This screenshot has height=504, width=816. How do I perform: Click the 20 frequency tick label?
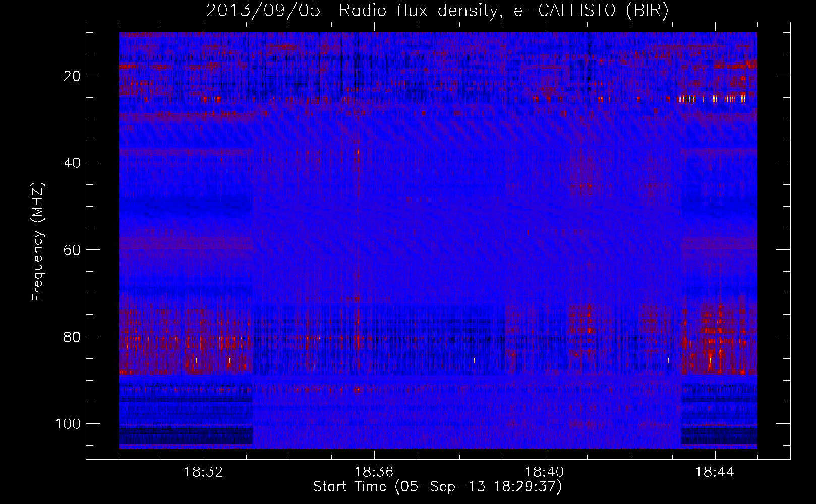point(73,76)
